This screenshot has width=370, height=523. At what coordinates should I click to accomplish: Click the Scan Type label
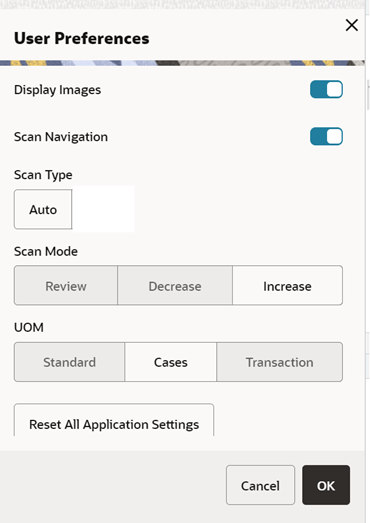tap(43, 175)
